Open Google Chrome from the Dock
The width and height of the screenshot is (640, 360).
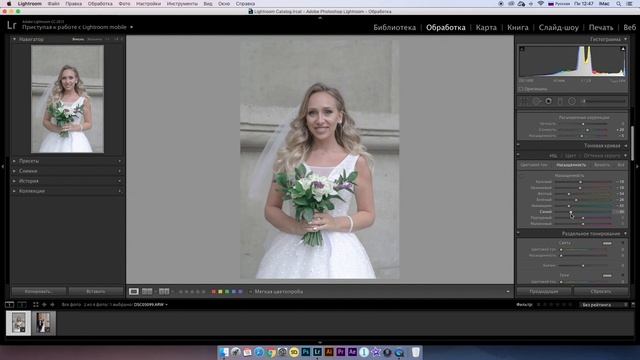pos(271,352)
